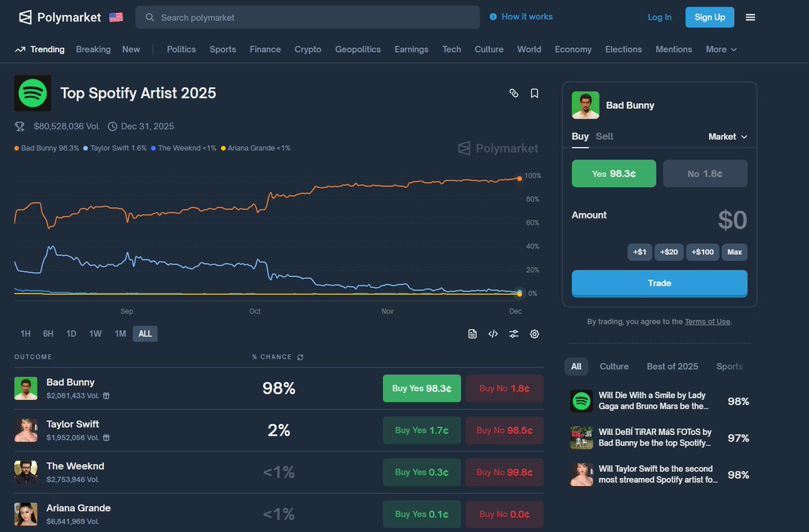Screen dimensions: 809x532
Task: Click the Trending arrow icon
Action: pos(20,49)
